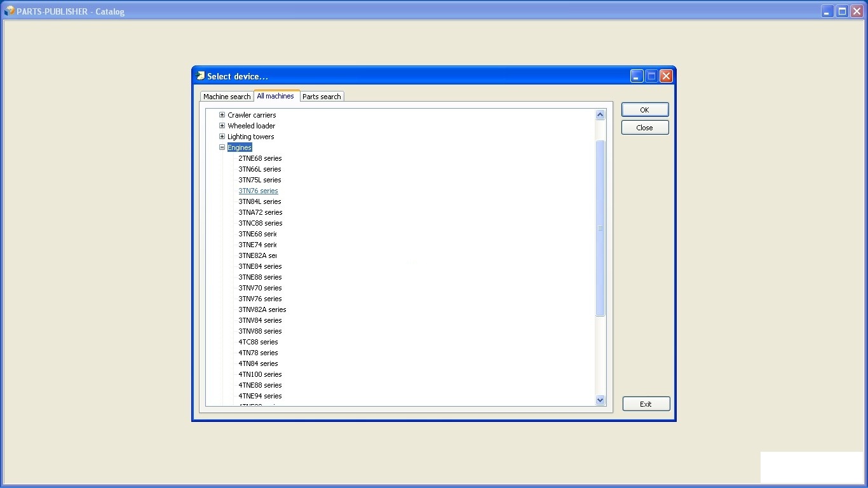Viewport: 868px width, 488px height.
Task: Select Lighting towers category
Action: coord(251,137)
